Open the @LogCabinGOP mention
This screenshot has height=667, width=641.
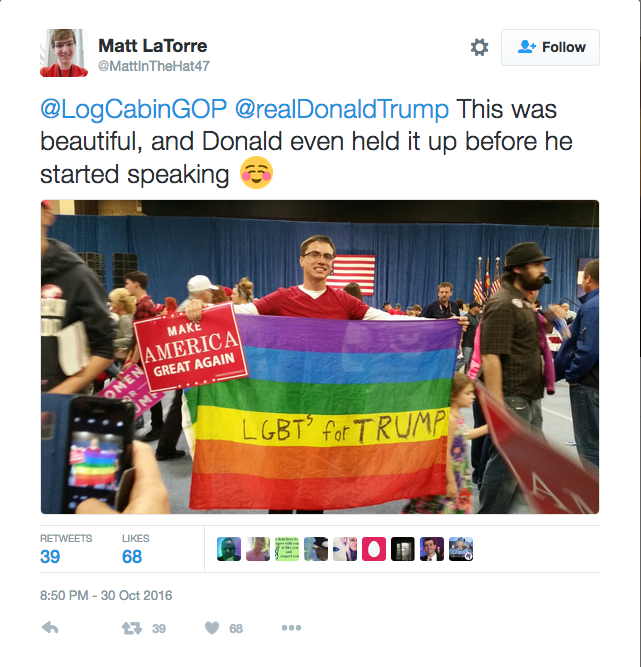click(133, 109)
